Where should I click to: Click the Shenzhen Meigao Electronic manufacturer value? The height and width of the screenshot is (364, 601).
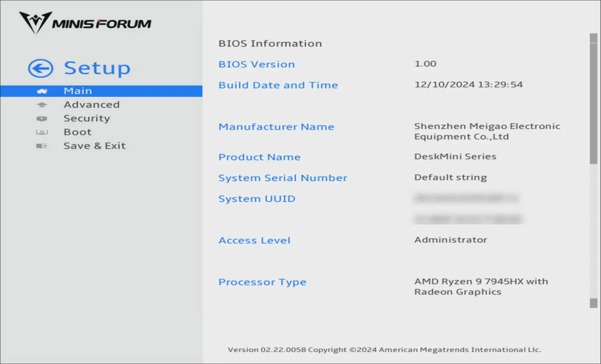tap(487, 131)
